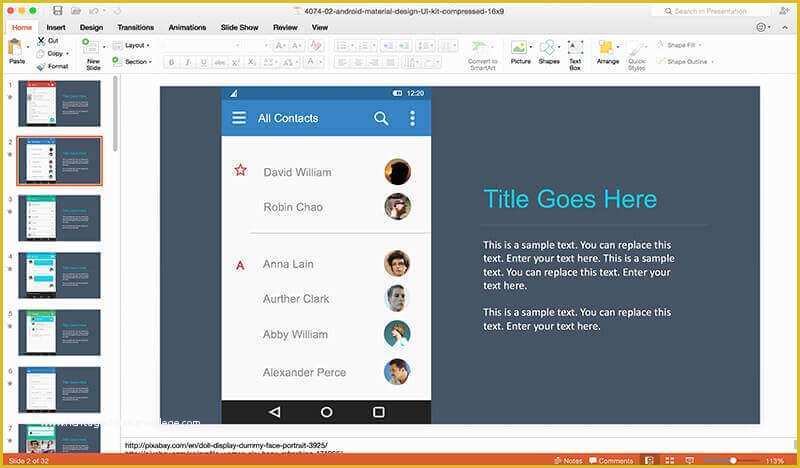800x468 pixels.
Task: Click the 113% zoom level
Action: point(775,460)
